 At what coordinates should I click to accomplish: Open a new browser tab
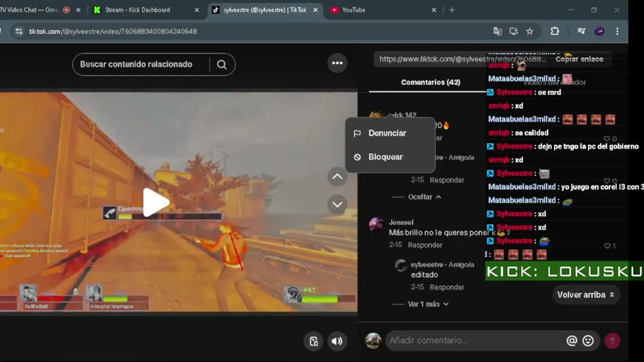point(452,10)
